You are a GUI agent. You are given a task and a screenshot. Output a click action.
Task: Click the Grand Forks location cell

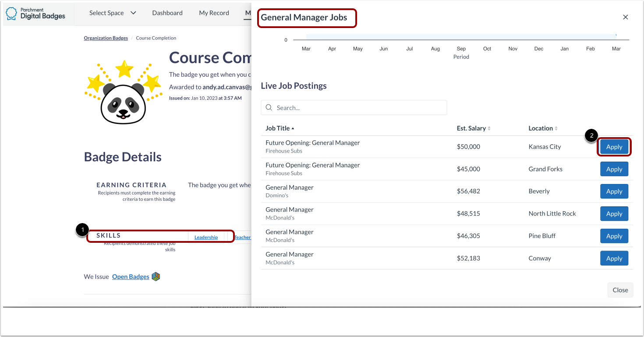tap(545, 169)
